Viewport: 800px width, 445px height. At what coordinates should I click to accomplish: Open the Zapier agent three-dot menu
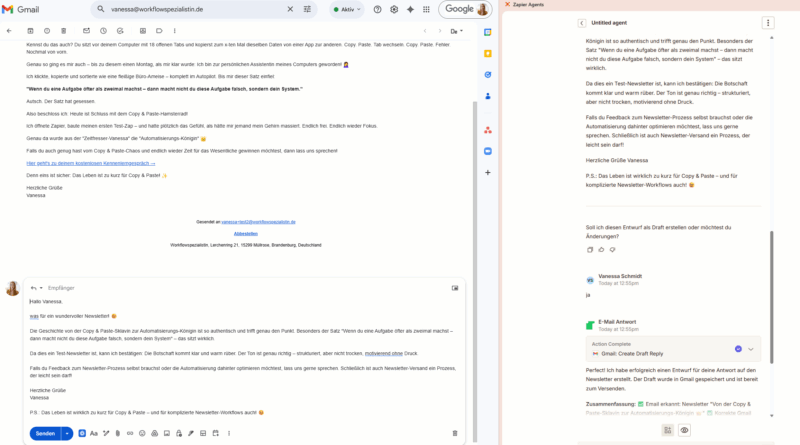click(768, 22)
